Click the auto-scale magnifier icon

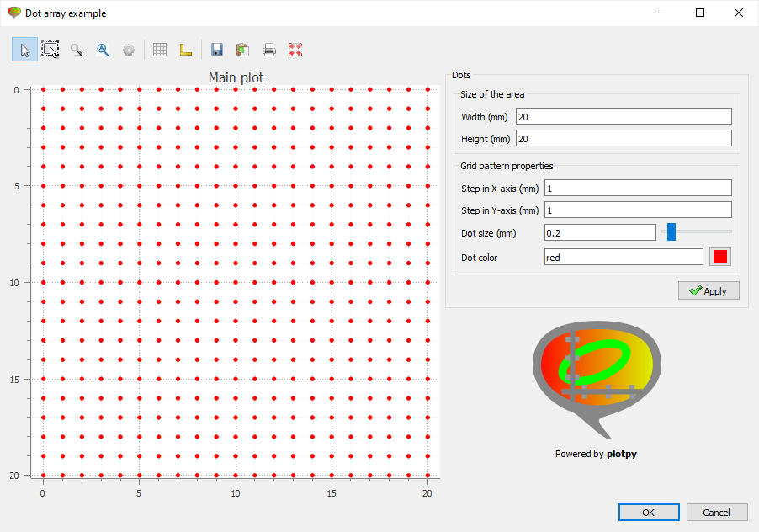(103, 50)
